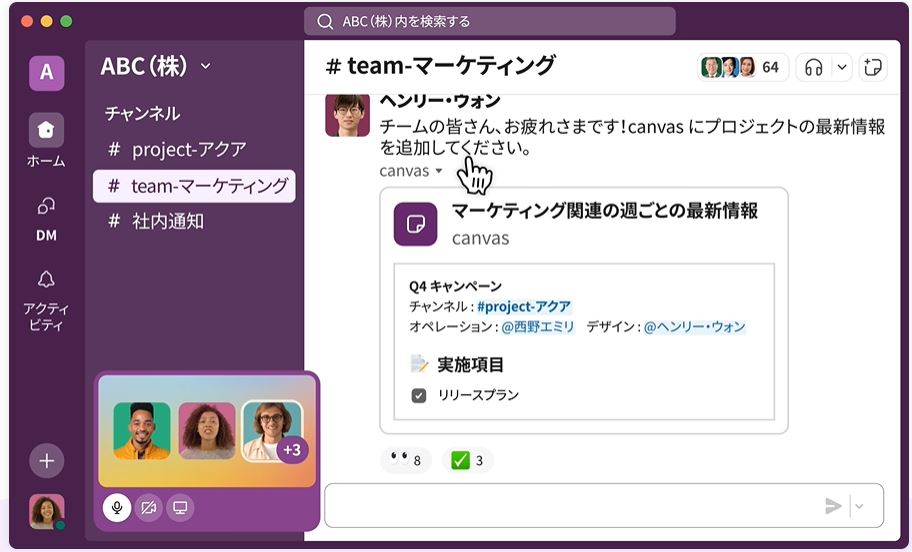912x552 pixels.
Task: Click the send message arrow icon
Action: click(x=833, y=505)
